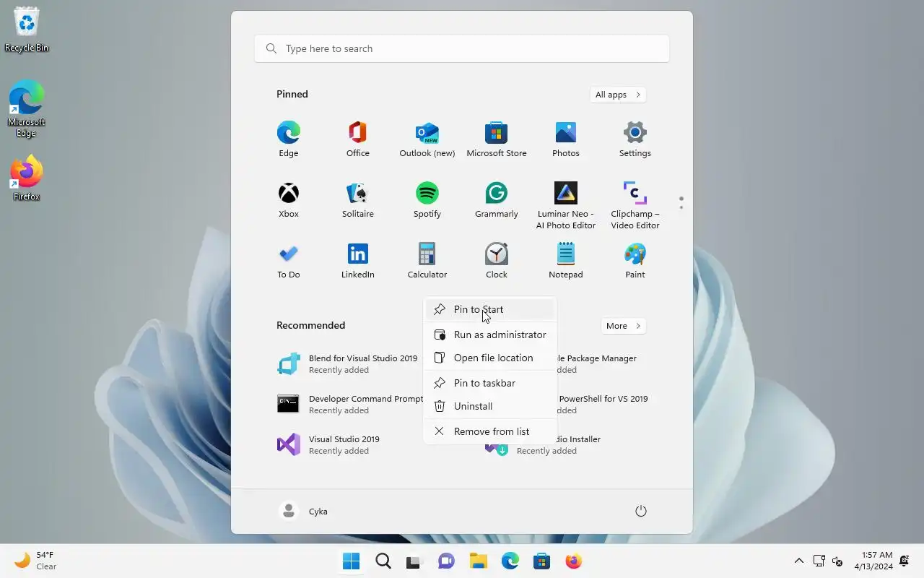Screen dimensions: 924x578
Task: Choose Open file location
Action: [490, 358]
